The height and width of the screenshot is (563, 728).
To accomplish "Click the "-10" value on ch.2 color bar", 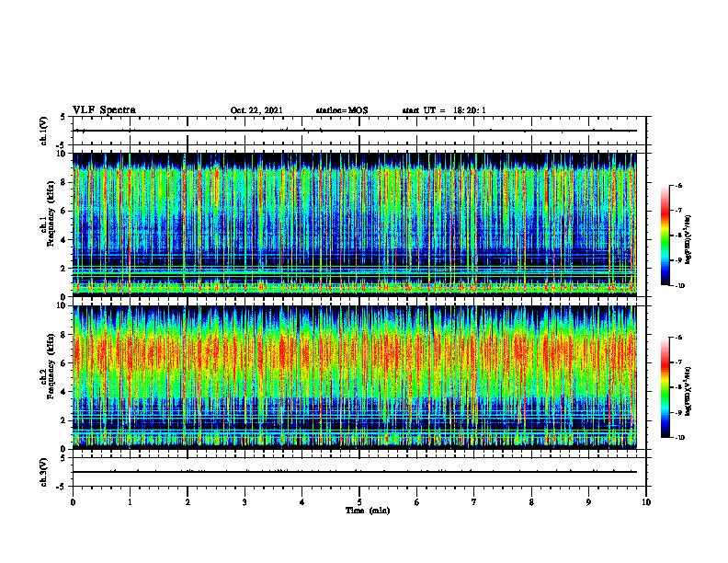I will pyautogui.click(x=680, y=438).
